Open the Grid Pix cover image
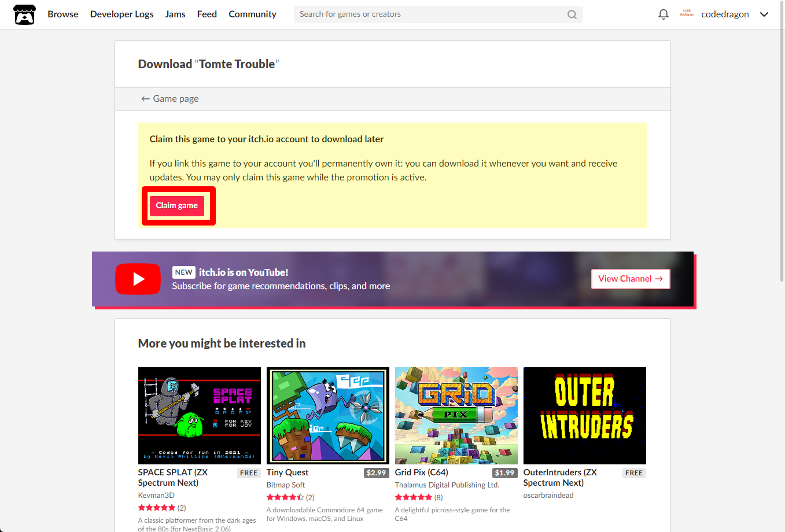 tap(456, 416)
